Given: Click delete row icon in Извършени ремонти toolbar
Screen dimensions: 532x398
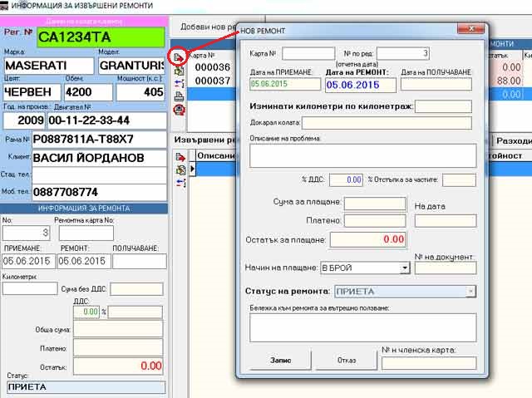Looking at the screenshot, I should pyautogui.click(x=180, y=183).
